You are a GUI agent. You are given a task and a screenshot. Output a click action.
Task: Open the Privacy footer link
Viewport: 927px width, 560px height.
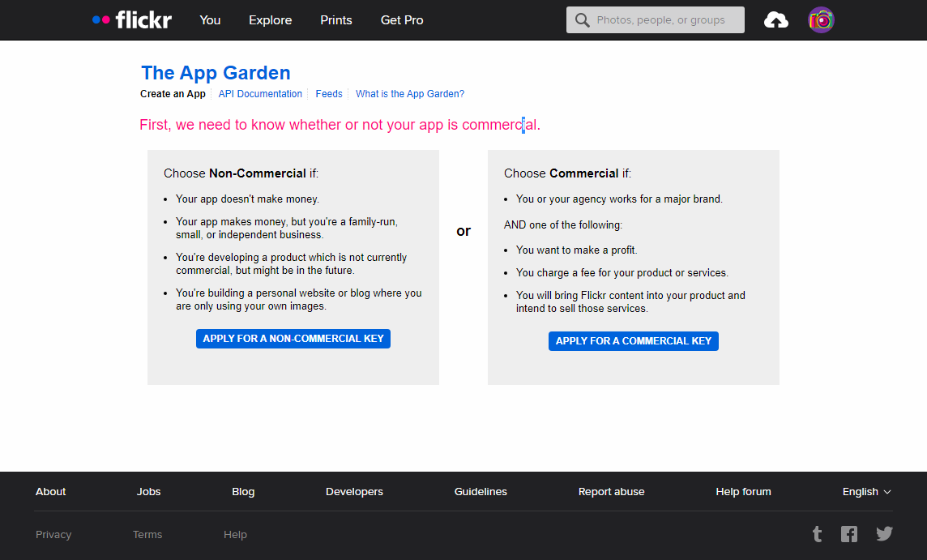pyautogui.click(x=53, y=535)
